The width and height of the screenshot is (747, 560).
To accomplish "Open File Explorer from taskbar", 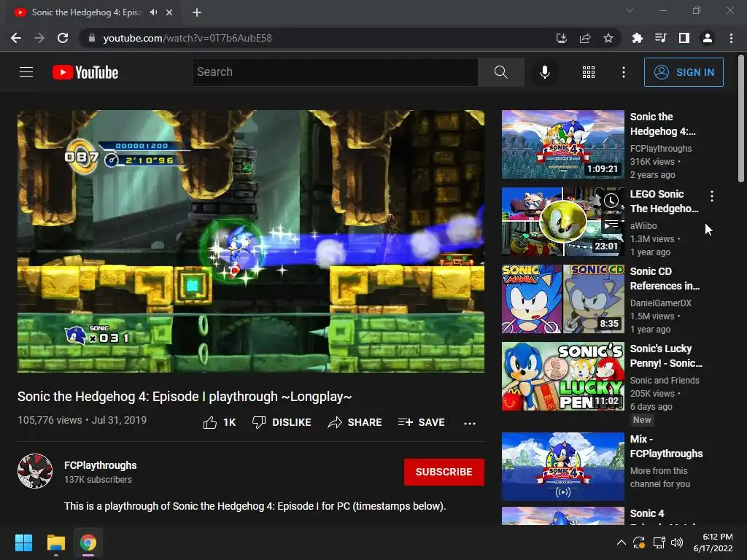I will coord(55,542).
